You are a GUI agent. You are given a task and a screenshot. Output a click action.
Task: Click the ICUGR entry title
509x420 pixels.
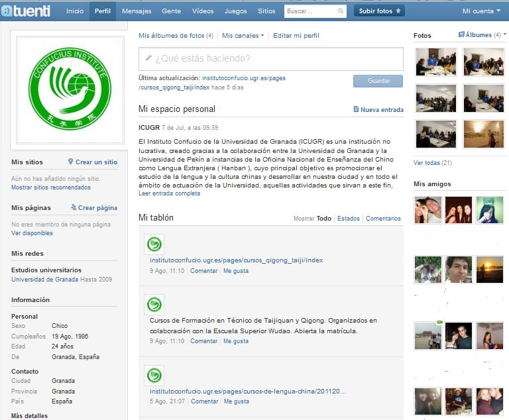pos(149,127)
